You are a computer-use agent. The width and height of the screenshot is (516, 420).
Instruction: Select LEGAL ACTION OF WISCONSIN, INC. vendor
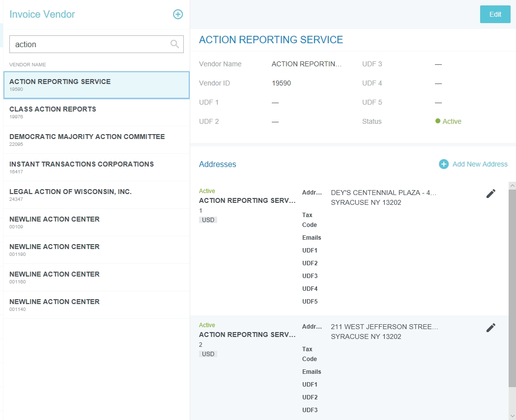[96, 195]
